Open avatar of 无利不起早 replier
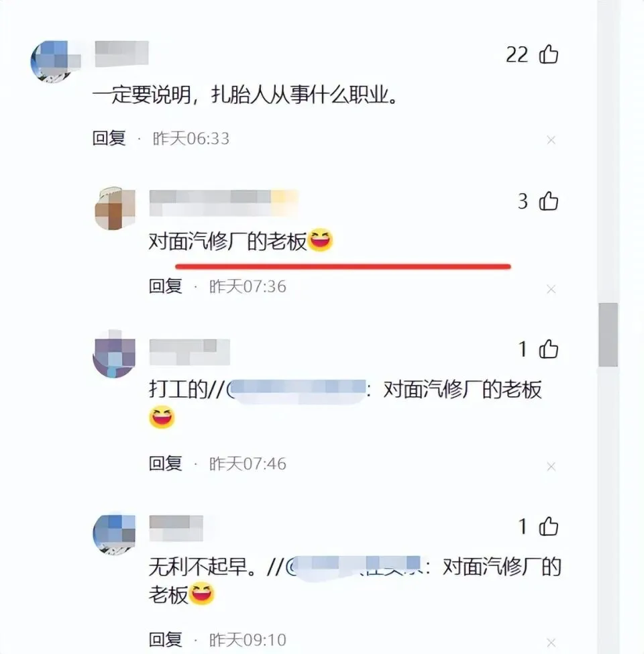Viewport: 644px width, 654px height. [x=114, y=535]
